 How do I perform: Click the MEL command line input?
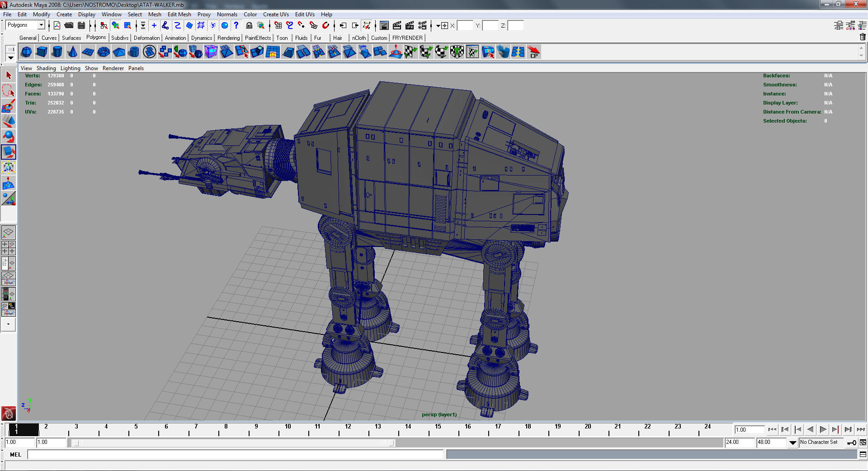(x=235, y=454)
